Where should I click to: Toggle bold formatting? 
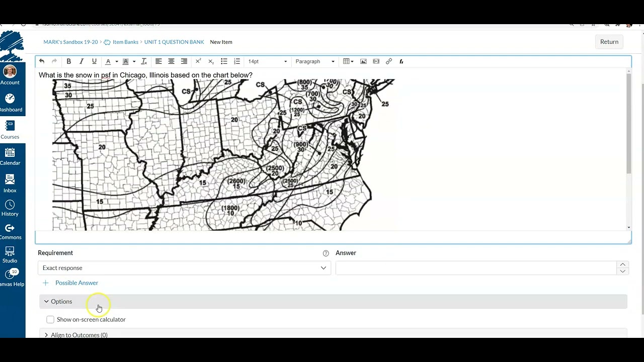(68, 61)
